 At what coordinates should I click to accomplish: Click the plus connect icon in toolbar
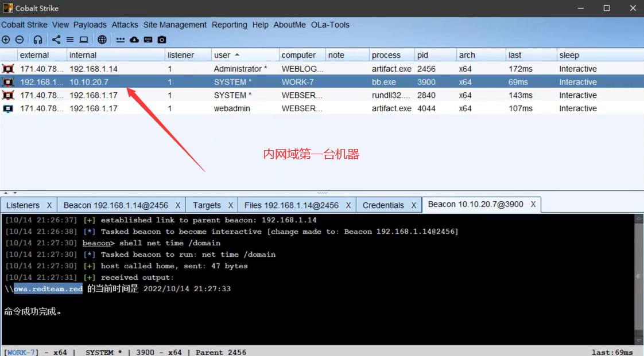6,40
